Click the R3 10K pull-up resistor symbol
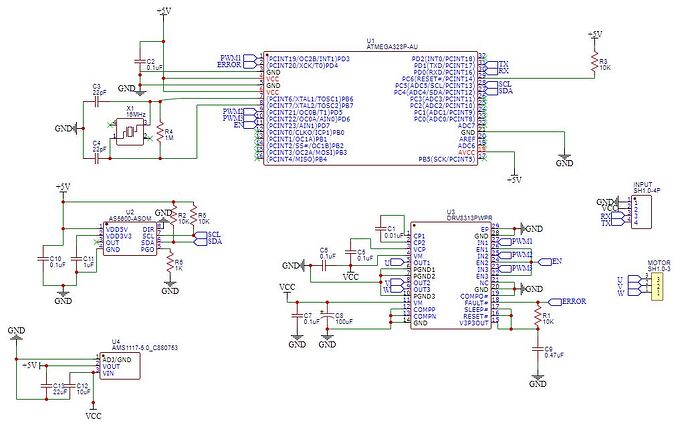Screen dimensions: 690x429 pyautogui.click(x=595, y=61)
